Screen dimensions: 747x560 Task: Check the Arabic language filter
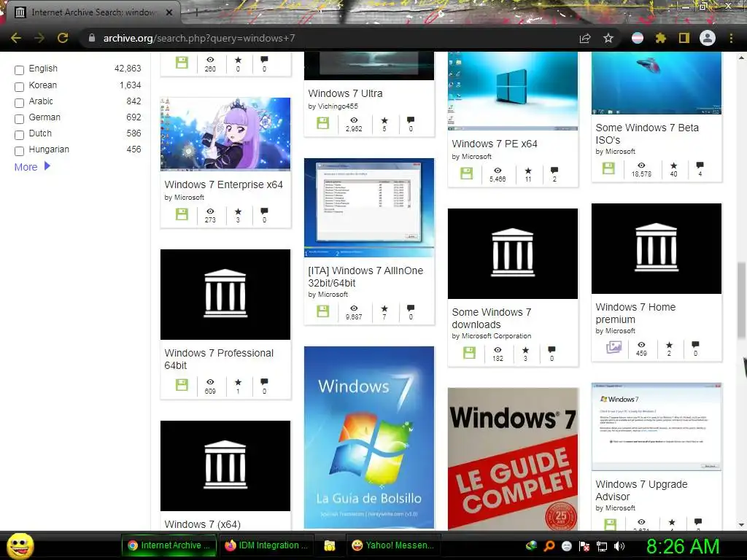click(x=19, y=103)
